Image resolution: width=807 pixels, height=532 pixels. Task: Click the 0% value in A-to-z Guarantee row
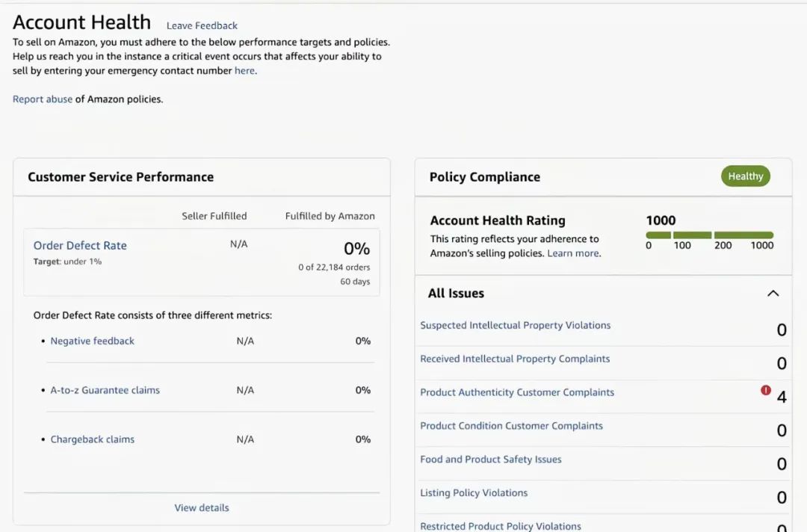point(363,390)
